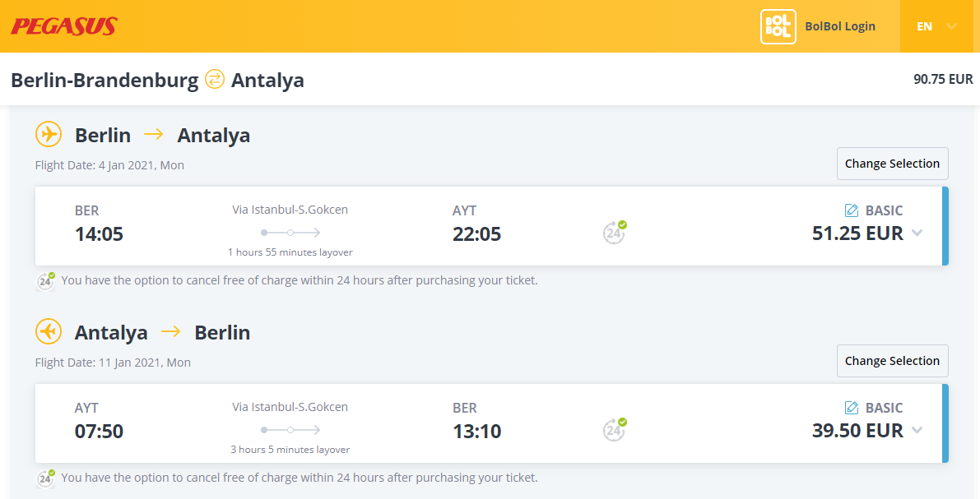Click the 90.75 EUR total price
Viewport: 980px width, 499px height.
tap(943, 79)
